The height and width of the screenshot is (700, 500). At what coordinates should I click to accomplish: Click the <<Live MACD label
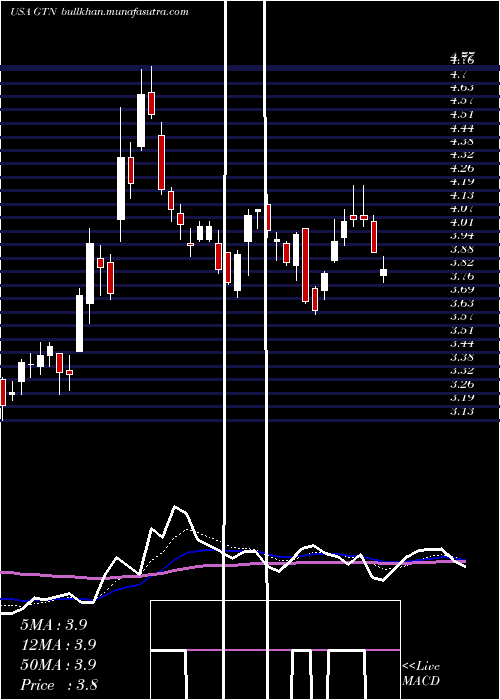(x=421, y=673)
